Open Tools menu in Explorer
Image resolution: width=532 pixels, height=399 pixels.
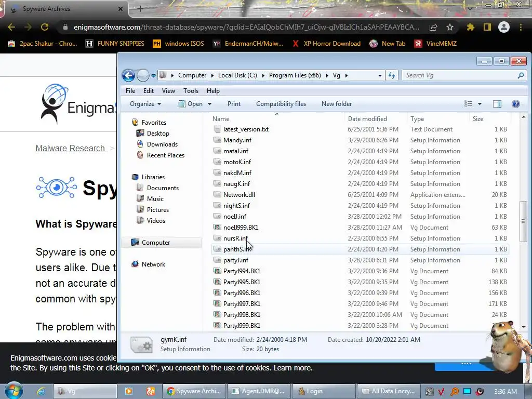click(x=191, y=91)
